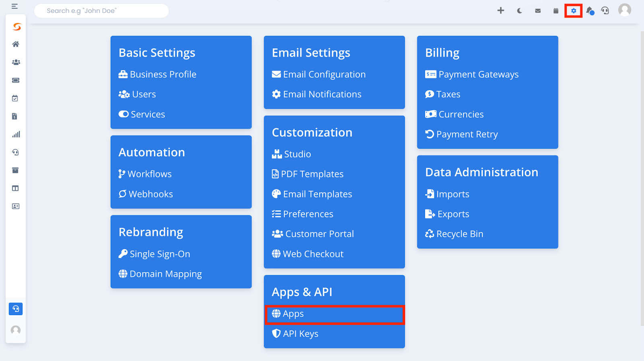The width and height of the screenshot is (644, 361).
Task: Click the archive box icon in sidebar
Action: coord(15,170)
